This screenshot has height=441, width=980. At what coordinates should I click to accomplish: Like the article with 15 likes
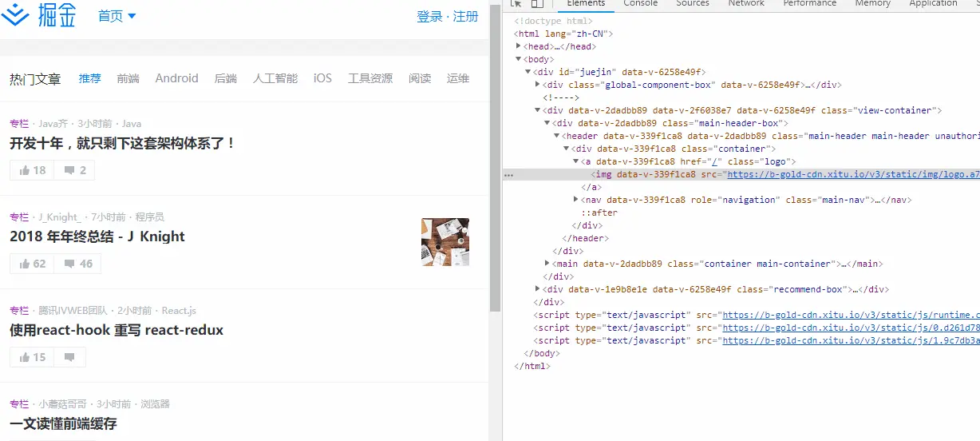click(x=32, y=357)
